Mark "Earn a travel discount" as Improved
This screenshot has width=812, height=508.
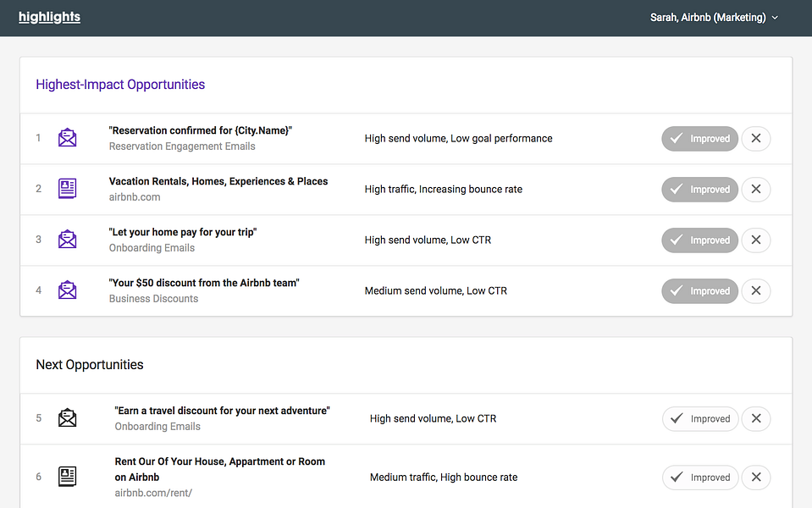(x=700, y=418)
